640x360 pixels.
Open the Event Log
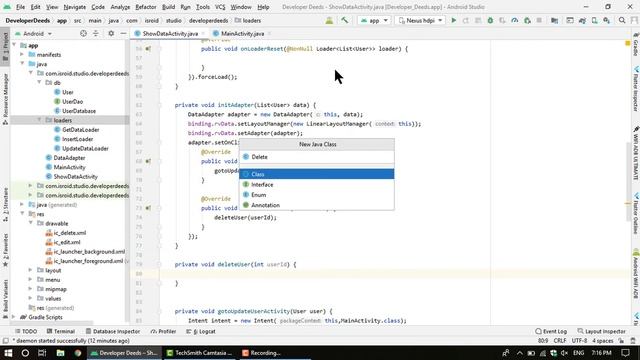[551, 331]
